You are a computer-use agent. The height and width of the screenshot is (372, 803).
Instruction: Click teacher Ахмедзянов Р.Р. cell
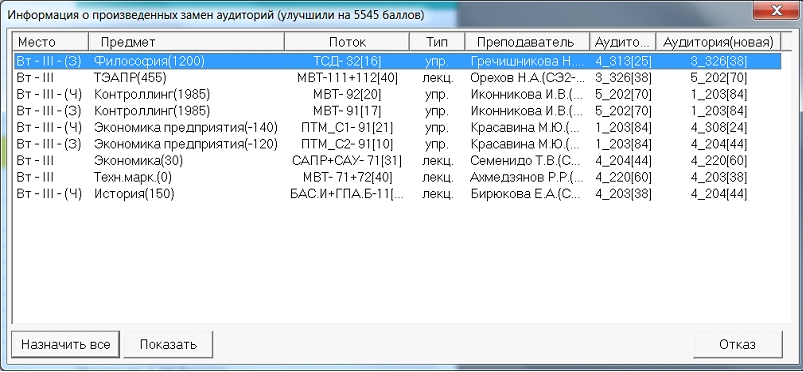[x=527, y=177]
